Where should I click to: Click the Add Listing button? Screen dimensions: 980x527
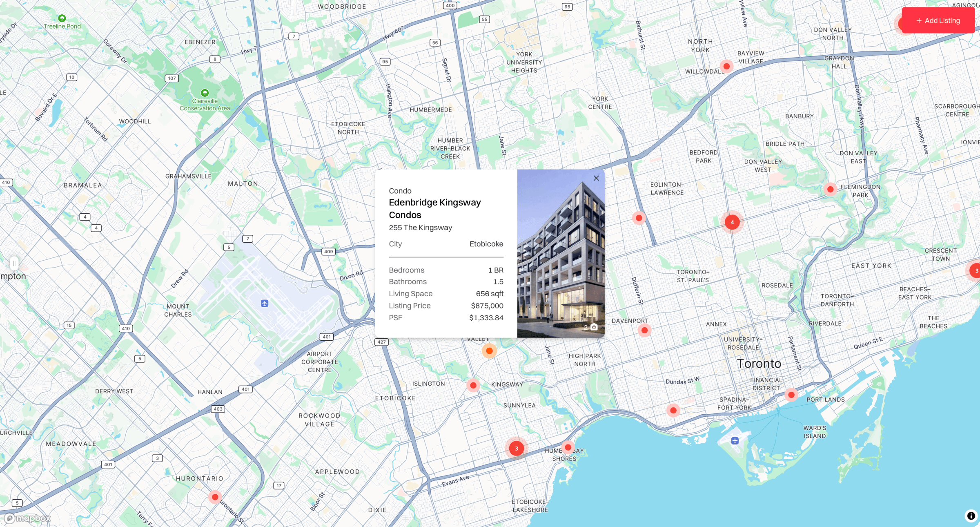point(938,20)
